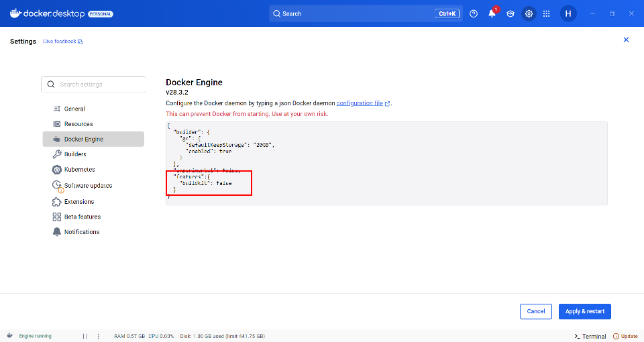
Task: Open the Terminal from status bar
Action: [590, 336]
